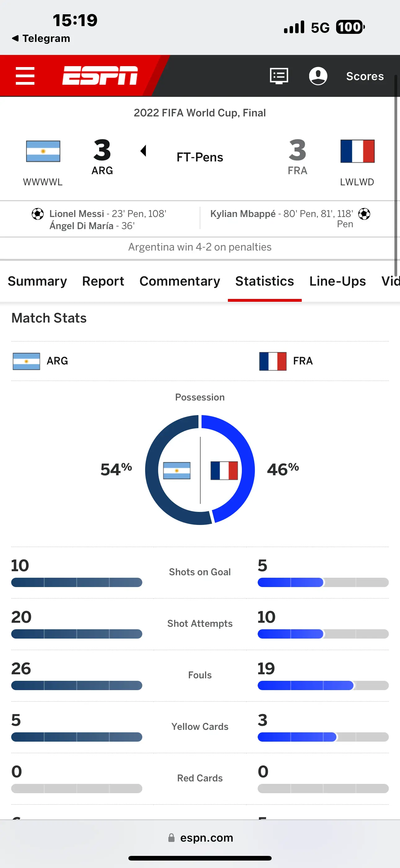
Task: Tap the soccer ball beside Kylian Mbappé
Action: (364, 214)
